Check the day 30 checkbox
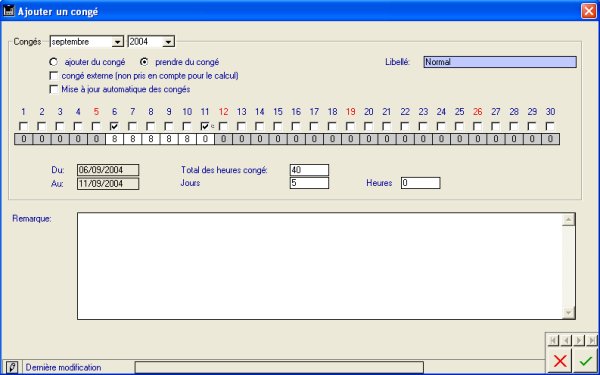The image size is (600, 375). (550, 126)
